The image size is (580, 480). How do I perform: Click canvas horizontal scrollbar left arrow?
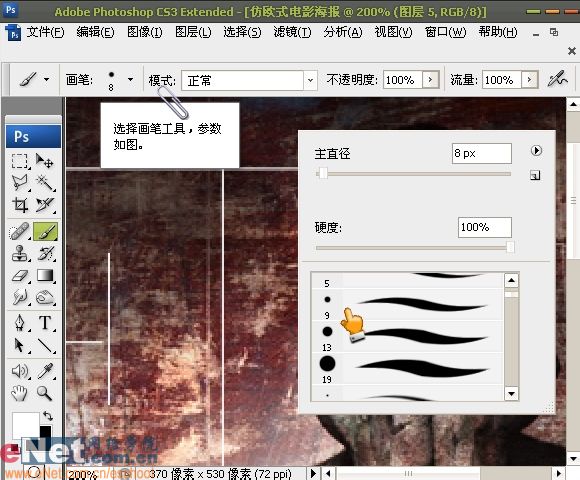pyautogui.click(x=328, y=473)
